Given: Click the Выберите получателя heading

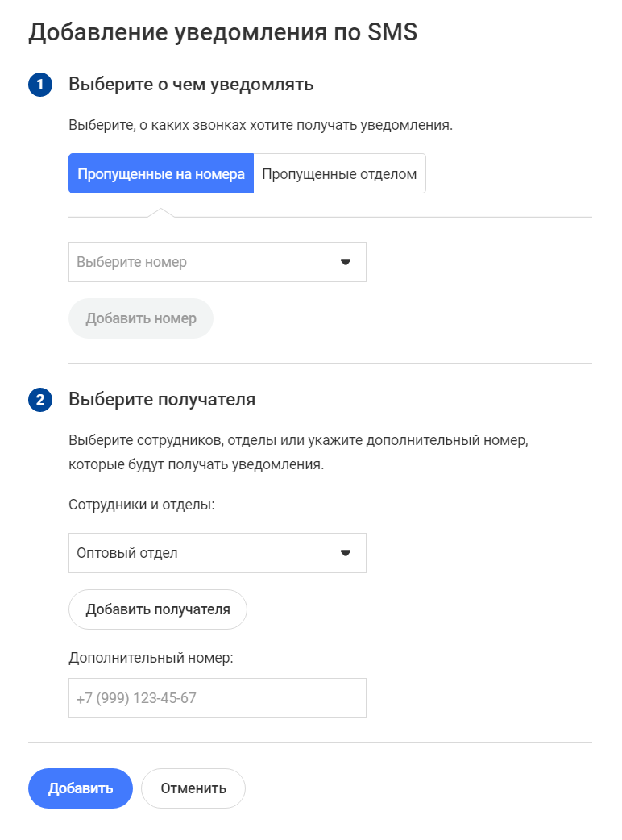Looking at the screenshot, I should click(x=162, y=400).
